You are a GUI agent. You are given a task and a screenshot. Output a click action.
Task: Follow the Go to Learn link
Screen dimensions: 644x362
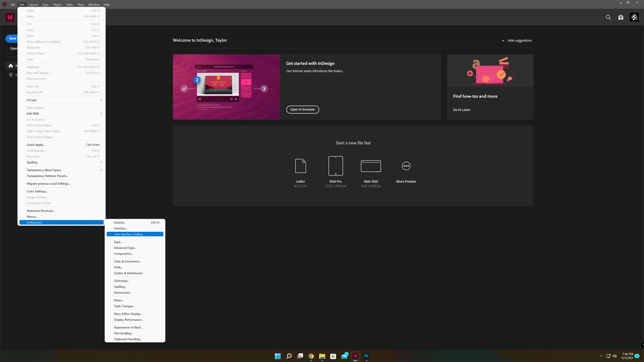(462, 110)
